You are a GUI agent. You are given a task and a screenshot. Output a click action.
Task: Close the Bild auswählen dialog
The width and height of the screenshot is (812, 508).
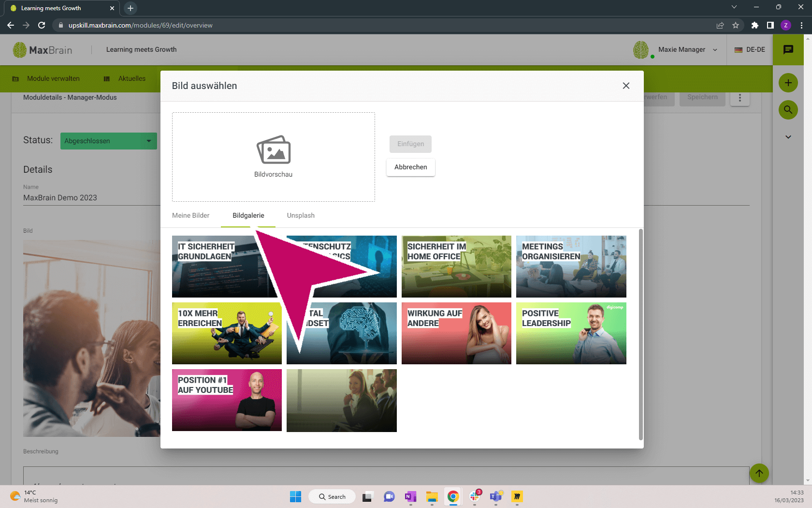[x=626, y=86]
